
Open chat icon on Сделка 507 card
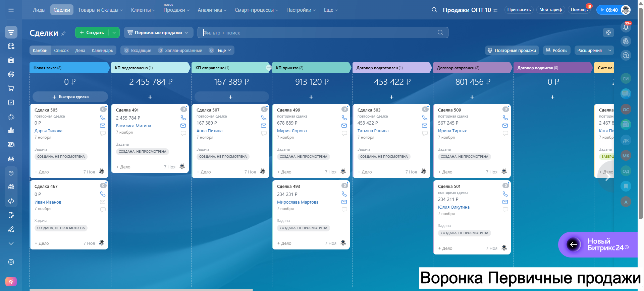[x=264, y=133]
